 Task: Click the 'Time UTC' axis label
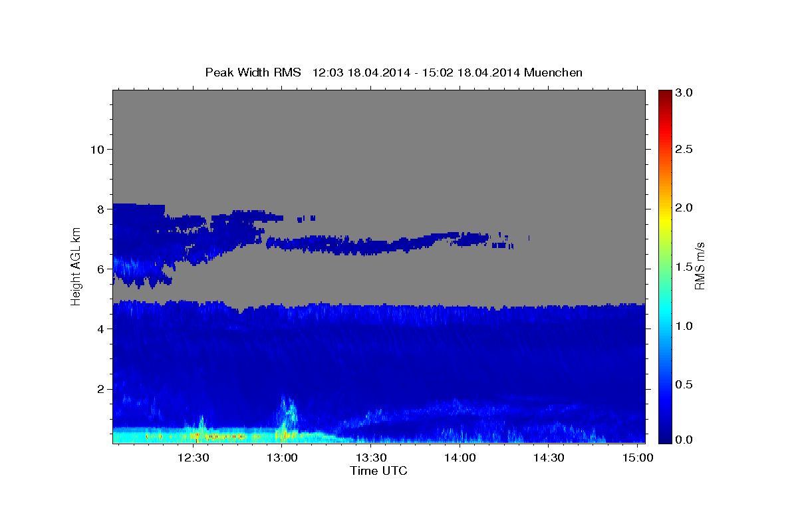378,471
